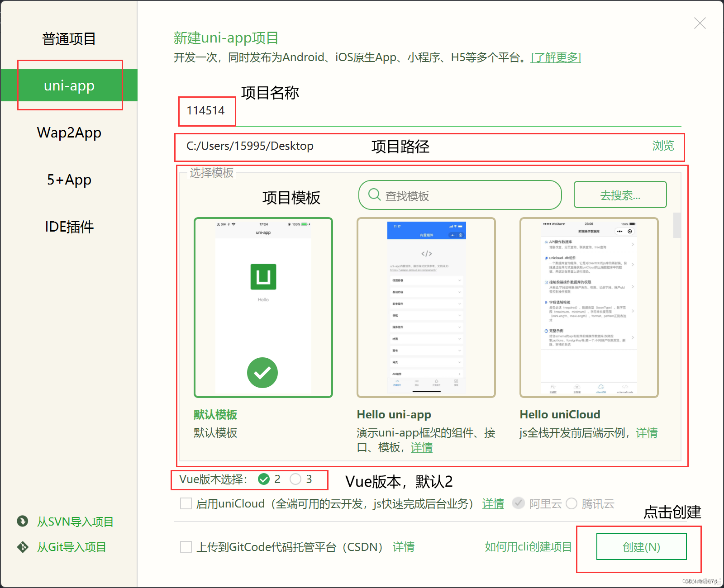Image resolution: width=724 pixels, height=588 pixels.
Task: Choose the Wap2App project type
Action: click(69, 133)
